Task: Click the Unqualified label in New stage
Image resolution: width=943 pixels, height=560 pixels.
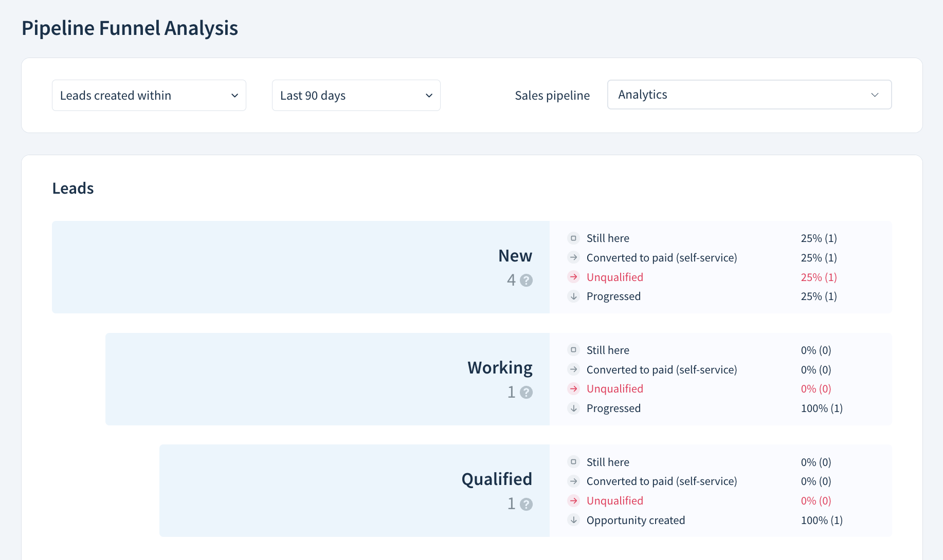Action: 614,277
